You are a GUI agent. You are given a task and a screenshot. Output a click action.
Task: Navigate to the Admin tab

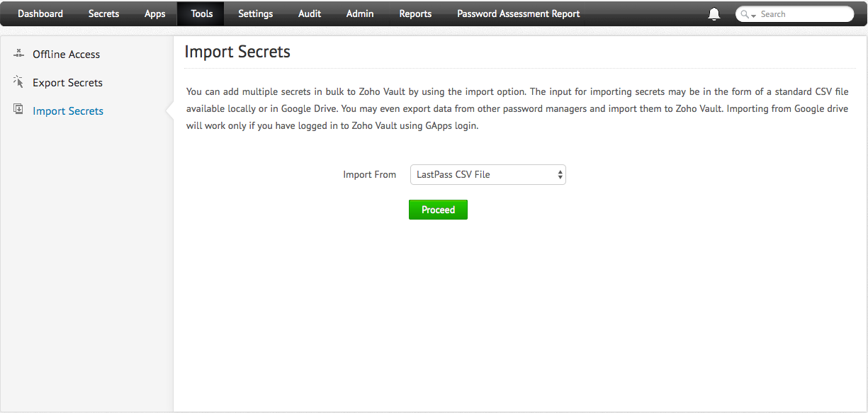360,13
